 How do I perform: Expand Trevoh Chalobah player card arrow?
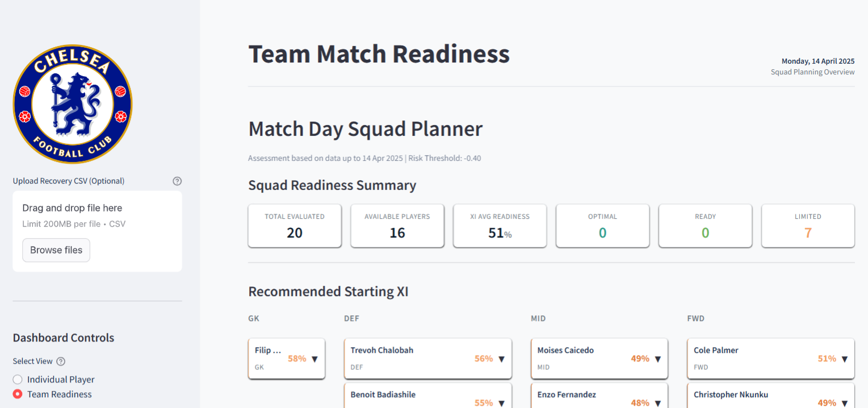click(x=501, y=359)
